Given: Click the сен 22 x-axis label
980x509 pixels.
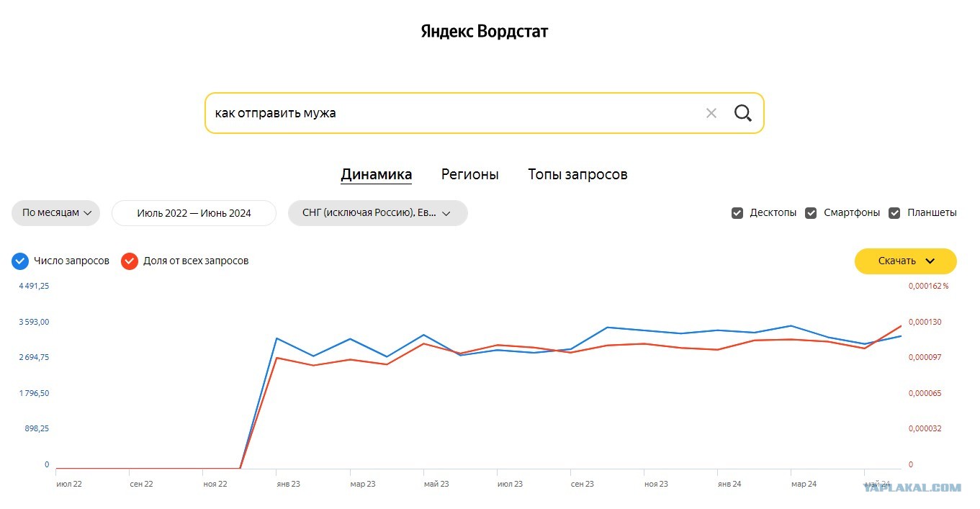Looking at the screenshot, I should [x=141, y=484].
